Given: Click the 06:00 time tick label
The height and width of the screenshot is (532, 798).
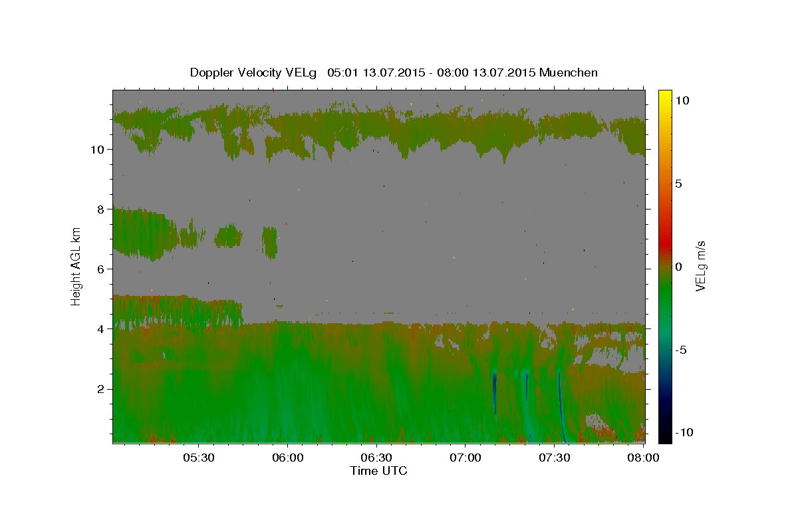Looking at the screenshot, I should point(287,458).
